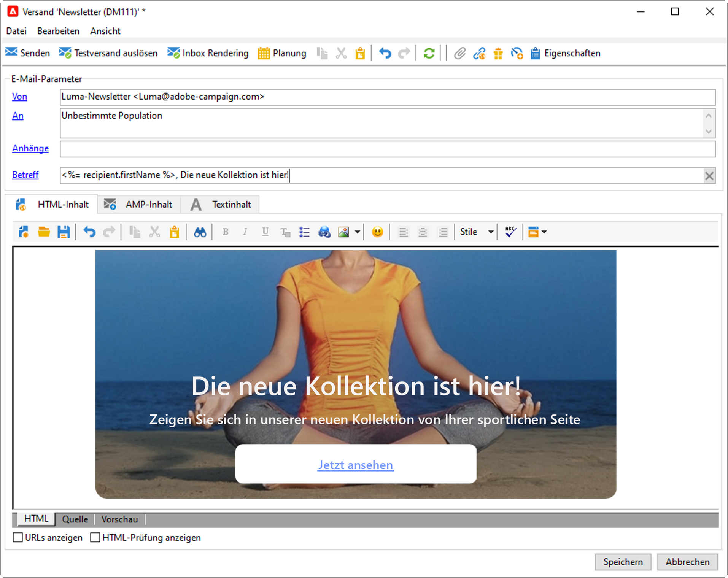Switch to HTML-Inhalt tab
Viewport: 728px width, 578px height.
pyautogui.click(x=52, y=205)
